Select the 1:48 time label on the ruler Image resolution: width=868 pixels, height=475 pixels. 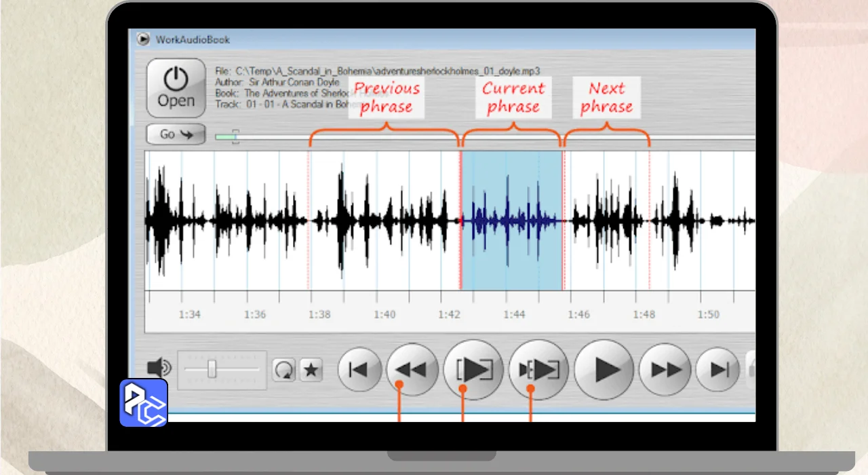point(644,315)
